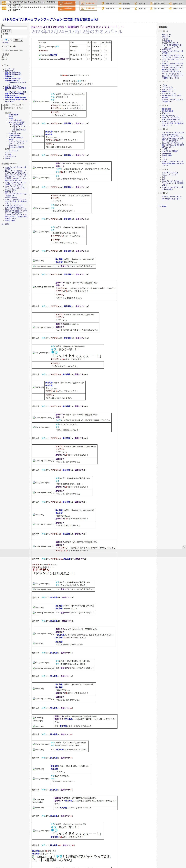This screenshot has width=186, height=868.
Task: Click the 検索 keyword input field
Action: tap(14, 28)
